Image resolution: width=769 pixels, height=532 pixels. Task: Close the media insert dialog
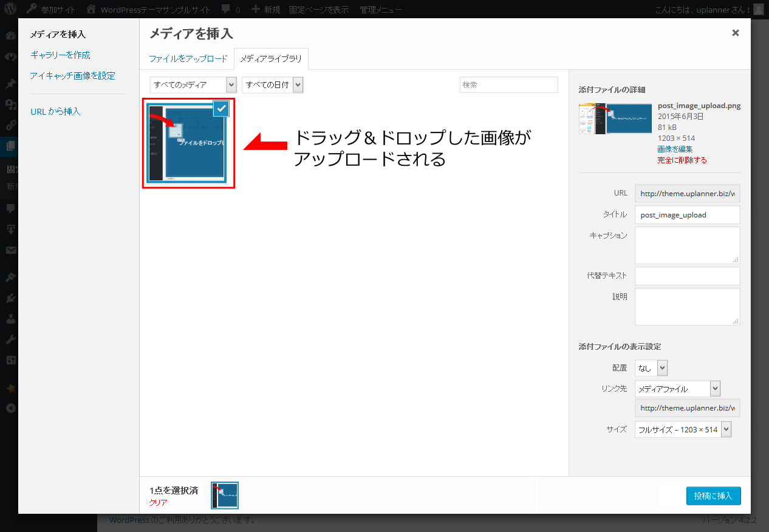(x=735, y=33)
